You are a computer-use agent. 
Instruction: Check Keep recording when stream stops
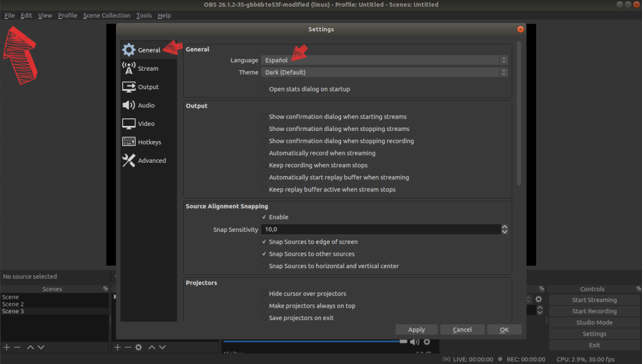click(x=264, y=165)
